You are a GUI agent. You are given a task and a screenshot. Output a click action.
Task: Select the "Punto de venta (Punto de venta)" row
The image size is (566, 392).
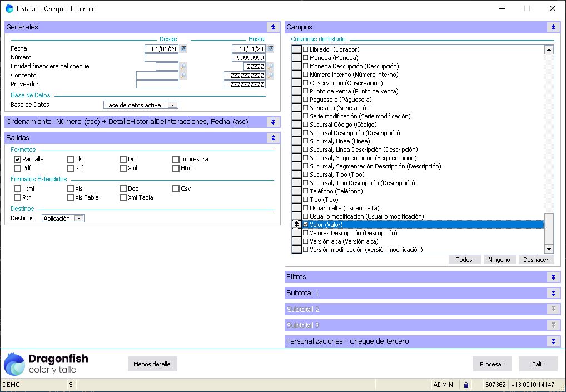423,91
